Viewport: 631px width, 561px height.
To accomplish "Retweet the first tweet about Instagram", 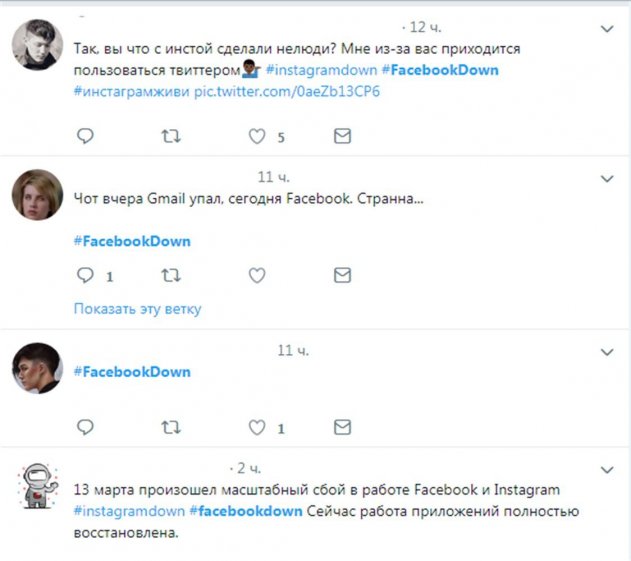I will click(171, 136).
